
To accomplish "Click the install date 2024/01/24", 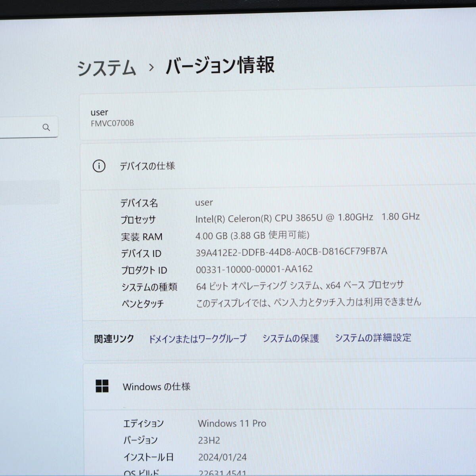I will 223,457.
